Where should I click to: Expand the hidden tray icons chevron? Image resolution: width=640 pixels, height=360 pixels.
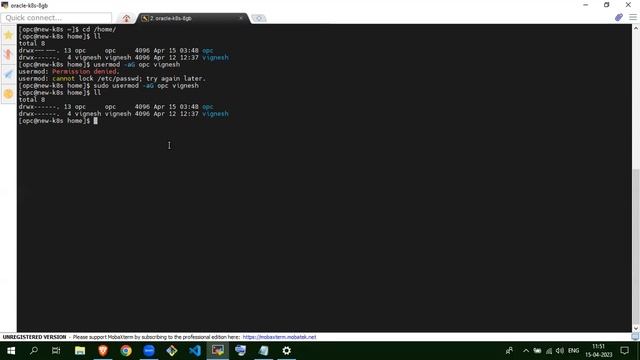(x=526, y=351)
